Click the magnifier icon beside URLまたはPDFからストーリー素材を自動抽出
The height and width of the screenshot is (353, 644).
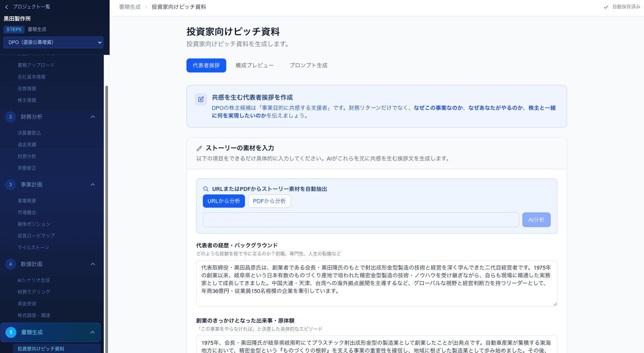(x=206, y=189)
